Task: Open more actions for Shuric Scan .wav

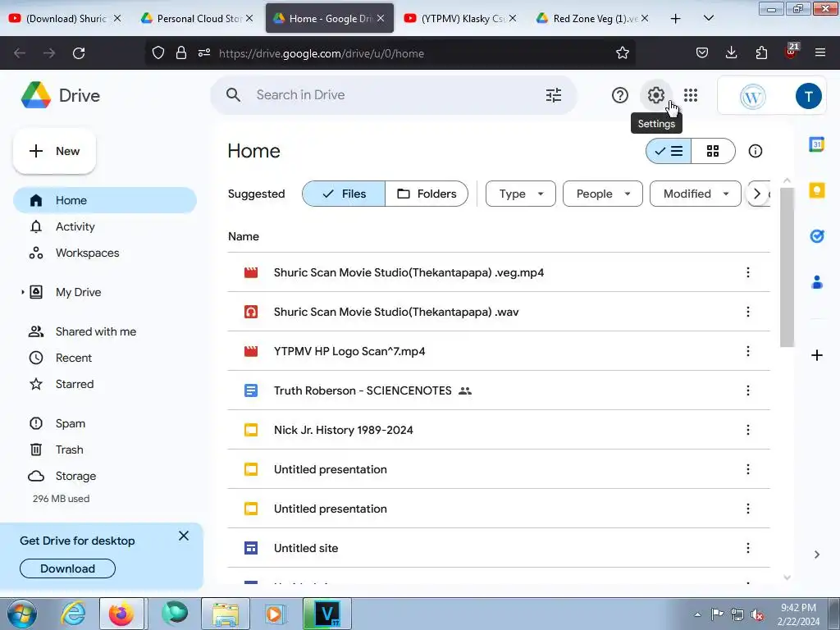Action: (x=748, y=312)
